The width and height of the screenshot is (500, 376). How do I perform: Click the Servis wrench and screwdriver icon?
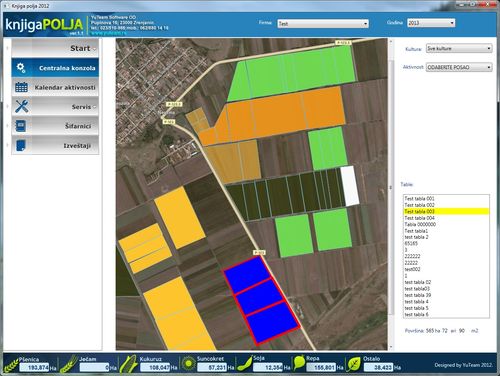click(x=21, y=106)
